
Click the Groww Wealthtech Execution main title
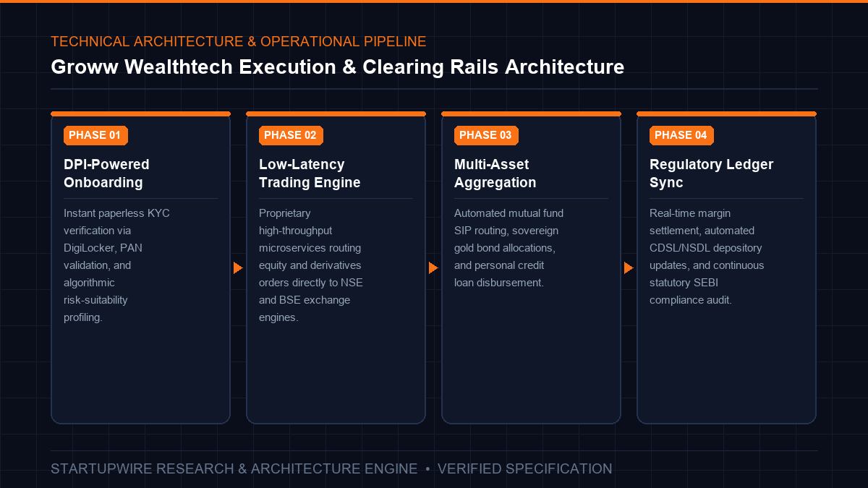click(x=338, y=67)
